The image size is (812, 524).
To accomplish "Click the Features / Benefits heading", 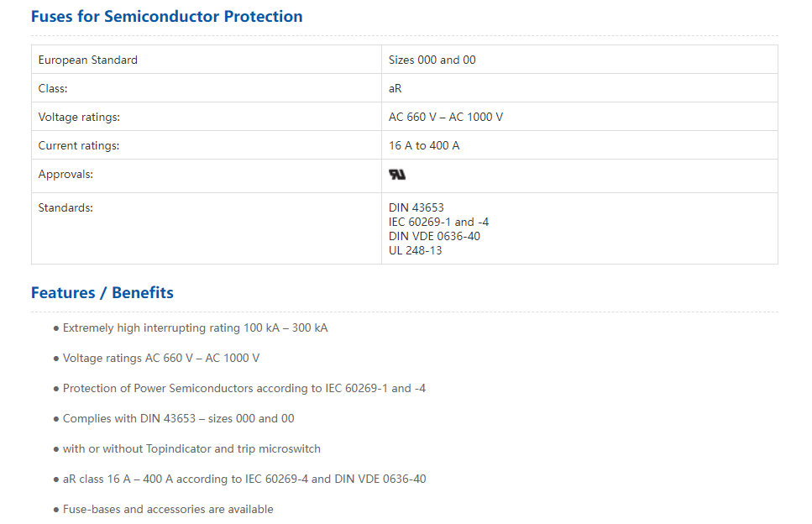I will [102, 292].
